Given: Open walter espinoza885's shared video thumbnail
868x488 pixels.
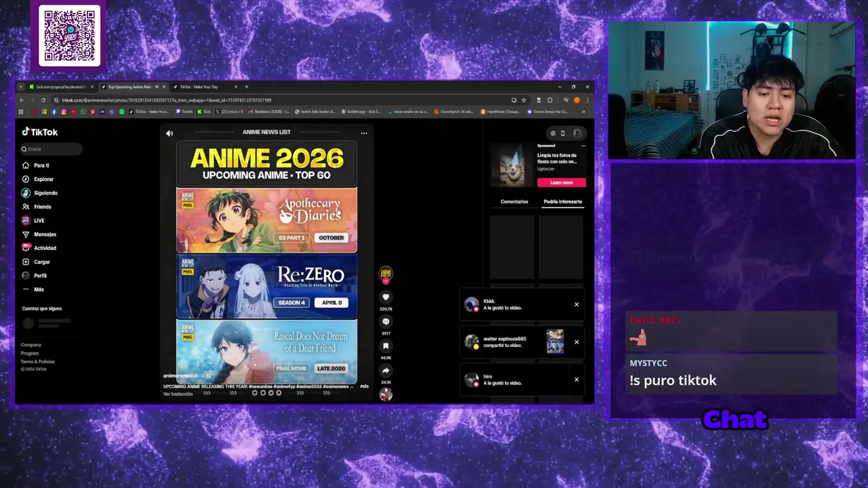Looking at the screenshot, I should coord(555,342).
